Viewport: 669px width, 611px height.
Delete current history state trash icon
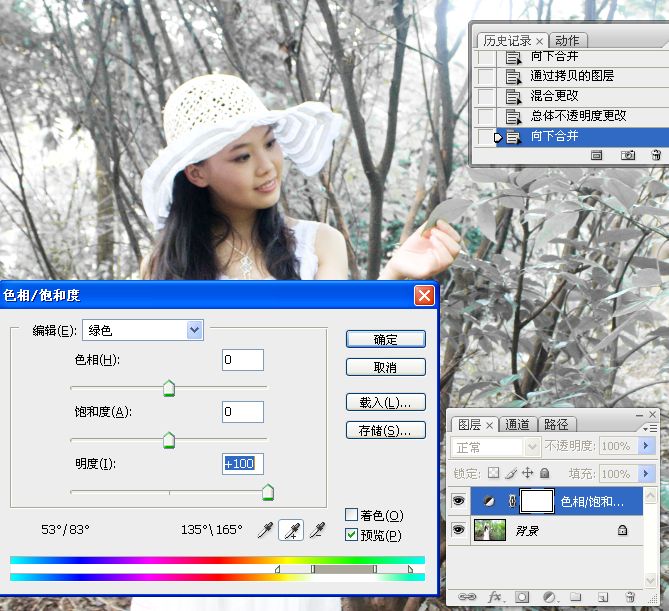(x=657, y=154)
